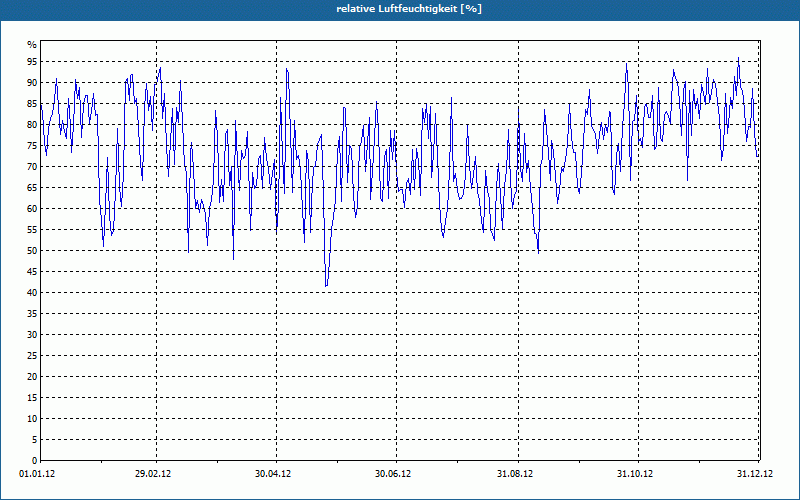Click the y-axis label 50
Viewport: 800px width, 500px height.
point(32,251)
